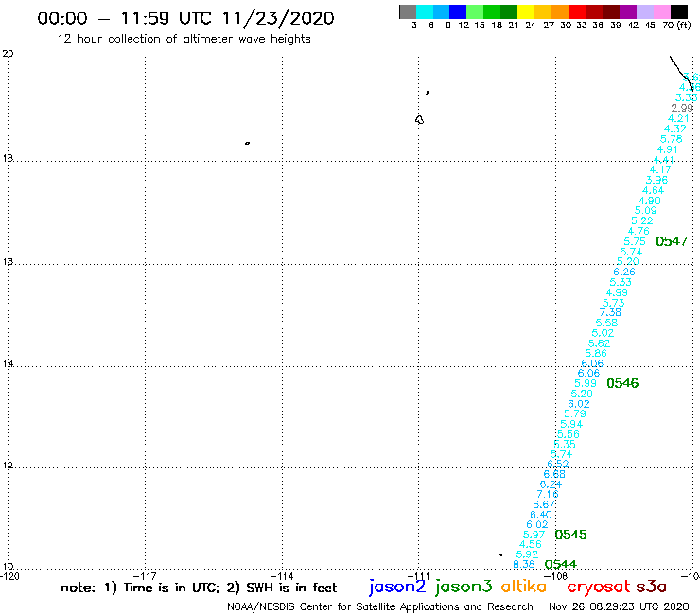
Task: Click the 5.92 wave height value
Action: [527, 554]
